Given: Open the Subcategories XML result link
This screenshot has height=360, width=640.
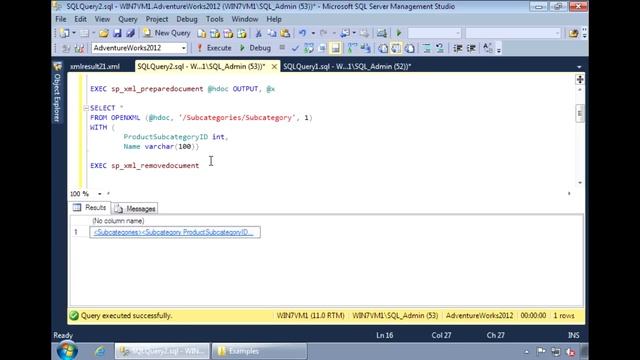Looking at the screenshot, I should (x=173, y=232).
